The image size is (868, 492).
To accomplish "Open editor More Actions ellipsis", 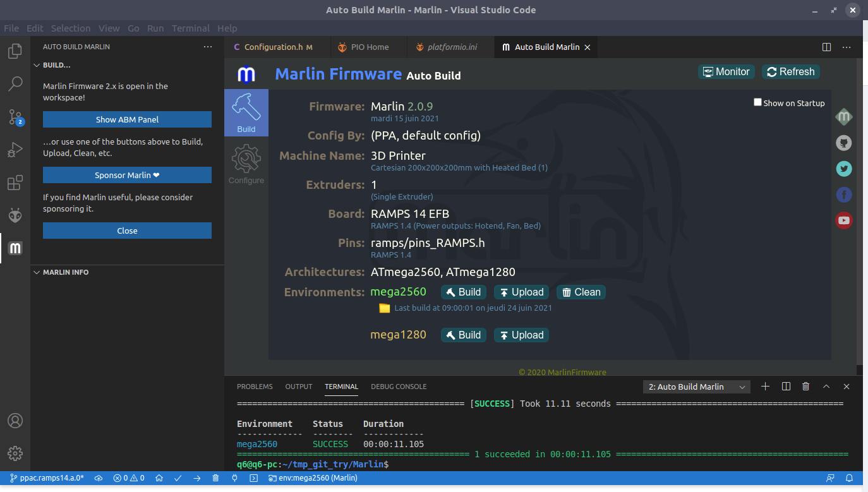I will [x=847, y=47].
